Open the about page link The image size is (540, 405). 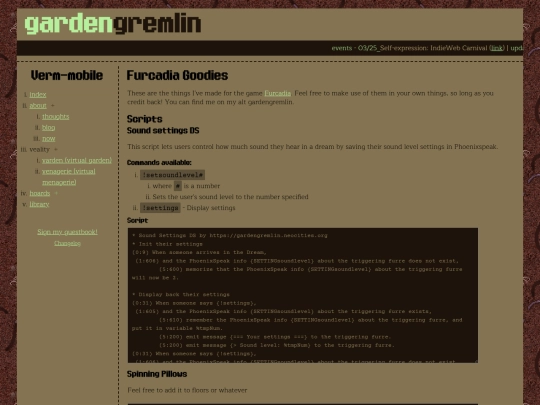click(x=38, y=105)
